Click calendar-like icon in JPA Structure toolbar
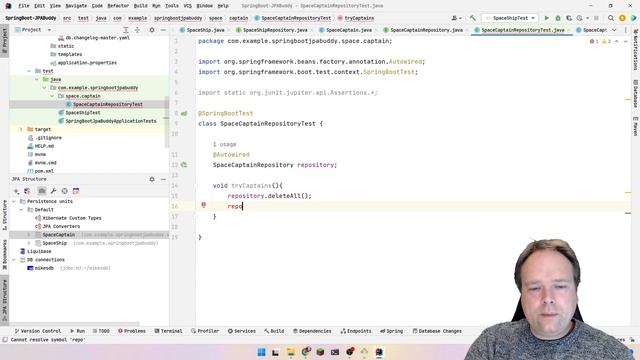This screenshot has width=640, height=360. point(76,191)
